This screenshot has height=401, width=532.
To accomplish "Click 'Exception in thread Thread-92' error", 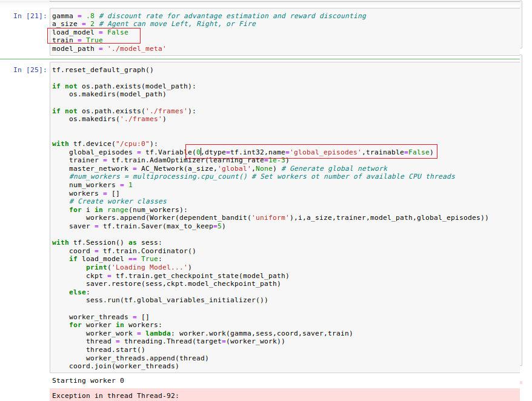I will pos(115,396).
